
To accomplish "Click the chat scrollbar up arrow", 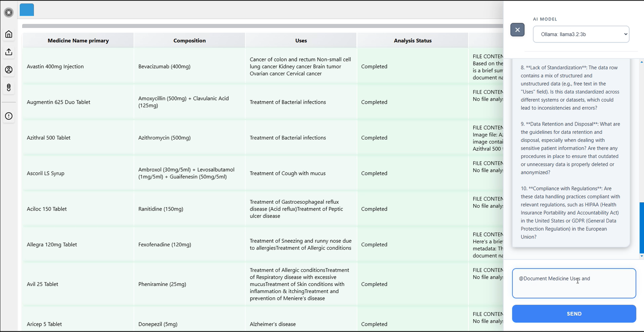I will click(642, 62).
